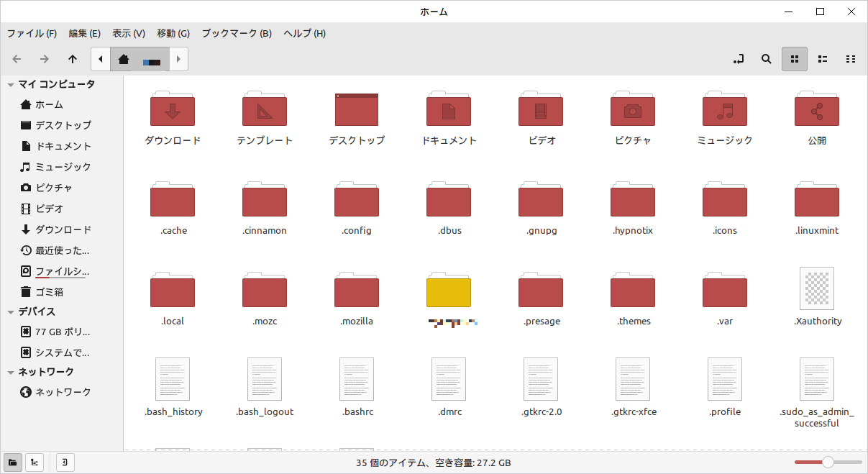Hide the sidebar with status bar button
The image size is (868, 474).
click(65, 462)
